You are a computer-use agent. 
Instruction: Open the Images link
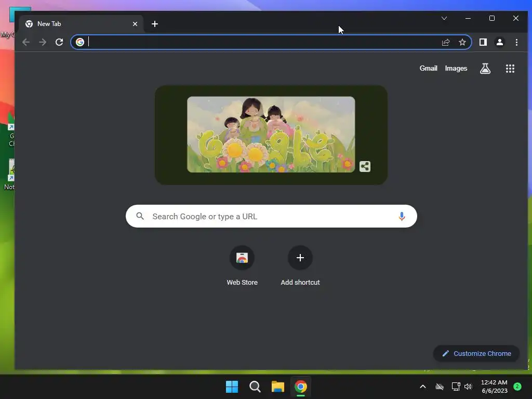456,68
